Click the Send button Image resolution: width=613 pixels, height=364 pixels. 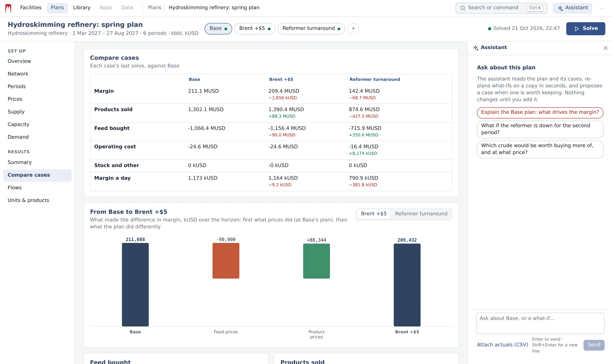(x=594, y=345)
